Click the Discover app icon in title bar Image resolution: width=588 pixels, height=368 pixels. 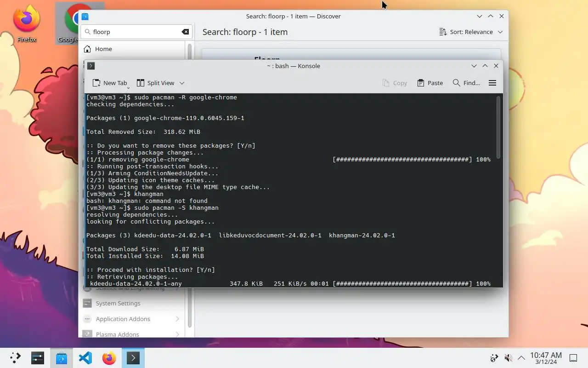85,17
